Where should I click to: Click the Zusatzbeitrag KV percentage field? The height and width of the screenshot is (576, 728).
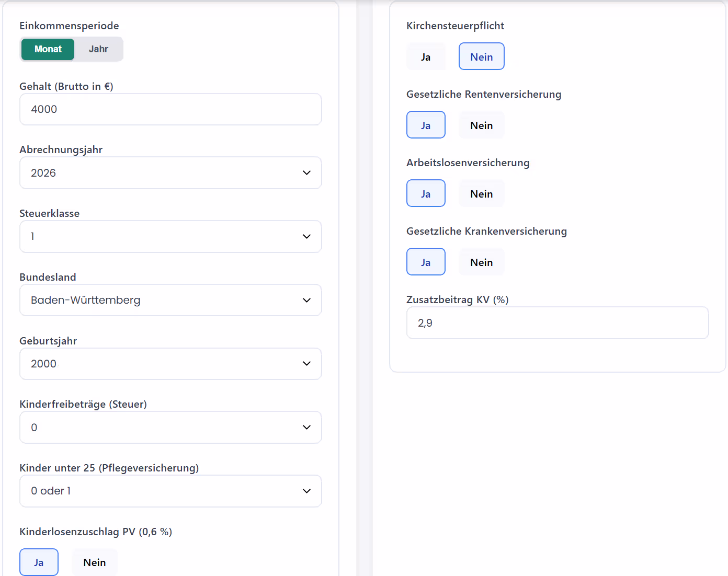click(558, 323)
